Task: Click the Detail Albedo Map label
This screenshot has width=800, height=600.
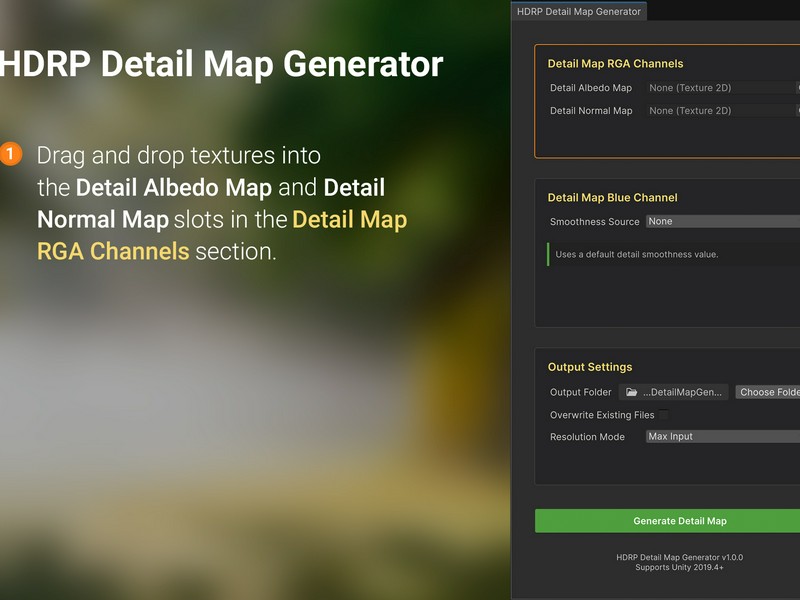Action: 591,88
